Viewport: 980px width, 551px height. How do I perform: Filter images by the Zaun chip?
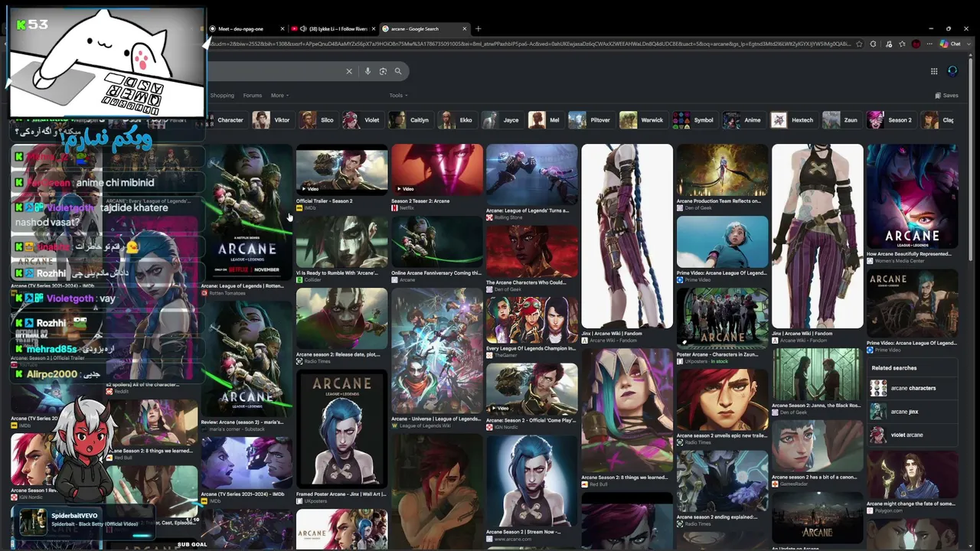(x=841, y=120)
